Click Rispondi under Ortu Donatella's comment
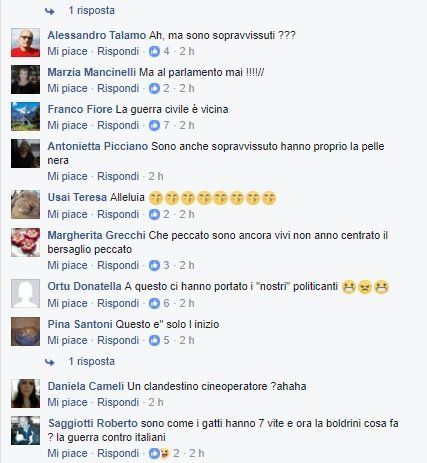Screen dimensions: 427x463 pos(118,303)
